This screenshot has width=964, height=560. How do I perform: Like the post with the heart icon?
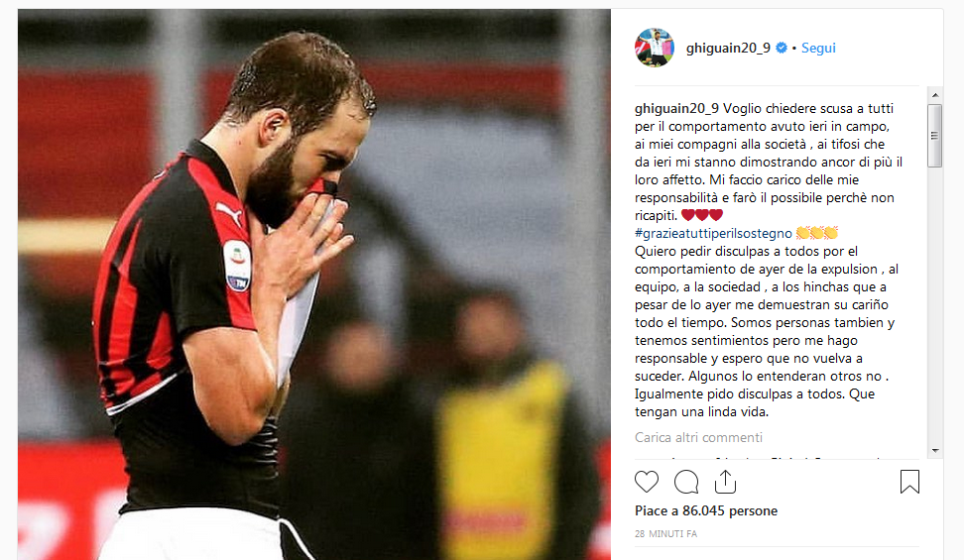tap(647, 482)
